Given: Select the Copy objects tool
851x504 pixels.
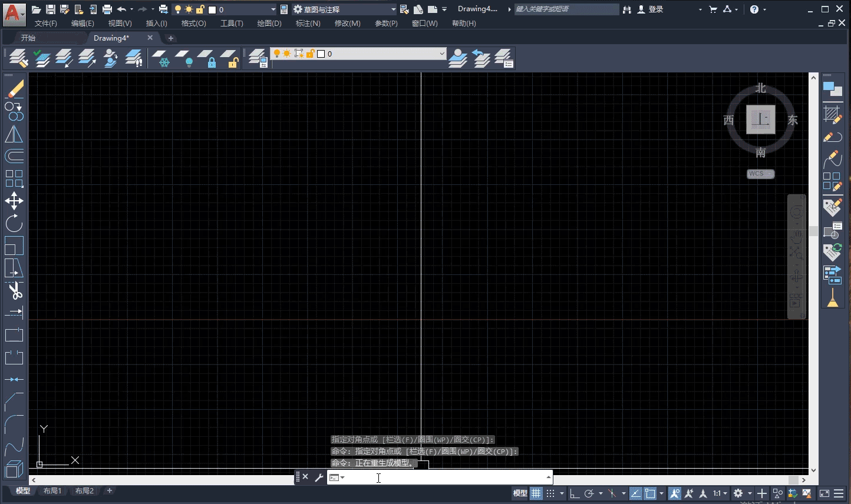Looking at the screenshot, I should 14,111.
